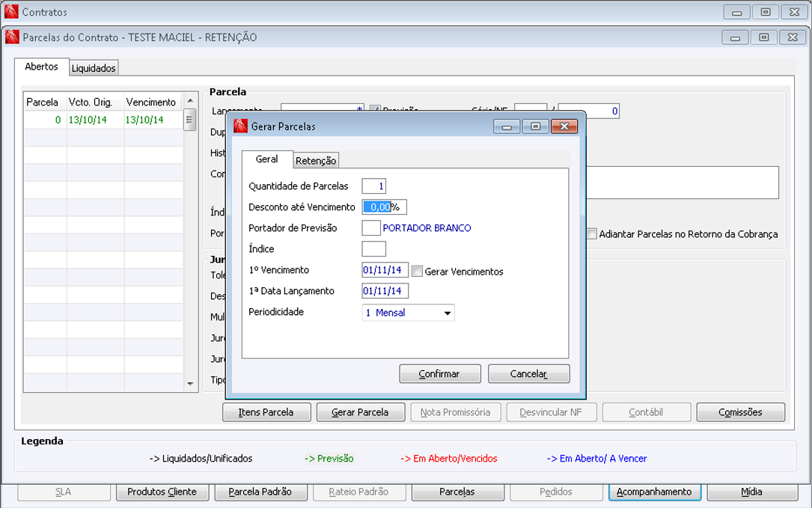
Task: Open the Periodicidade dropdown
Action: pyautogui.click(x=448, y=313)
